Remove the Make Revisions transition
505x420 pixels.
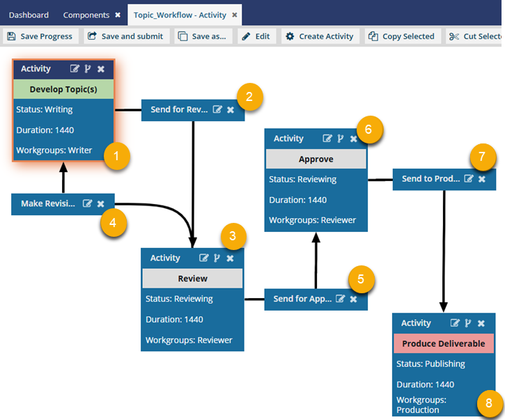101,204
